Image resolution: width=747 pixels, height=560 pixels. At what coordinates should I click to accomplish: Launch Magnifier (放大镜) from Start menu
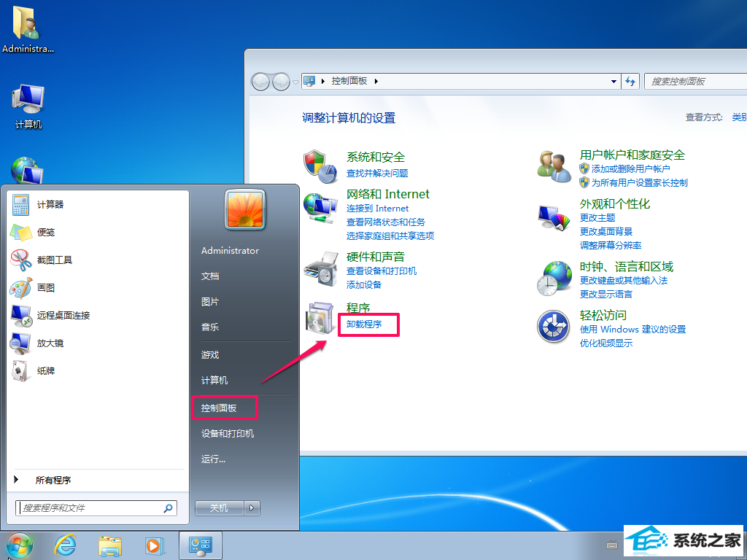tap(21, 343)
